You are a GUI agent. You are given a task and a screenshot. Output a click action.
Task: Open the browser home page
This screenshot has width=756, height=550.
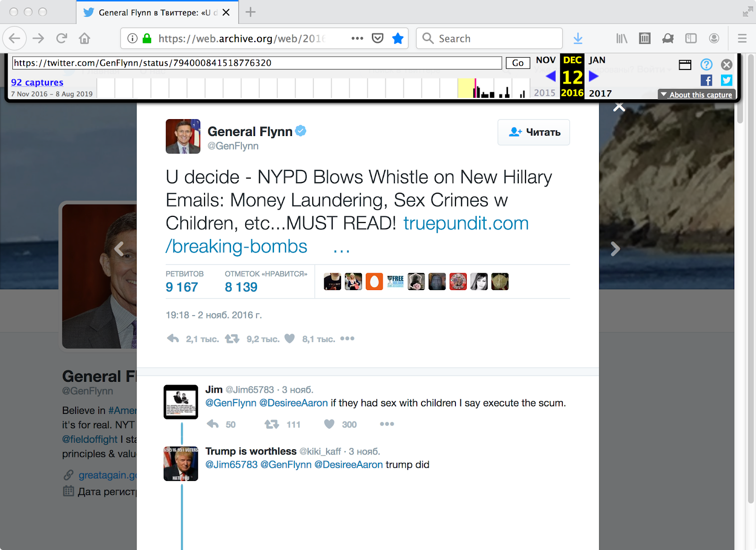(x=85, y=38)
